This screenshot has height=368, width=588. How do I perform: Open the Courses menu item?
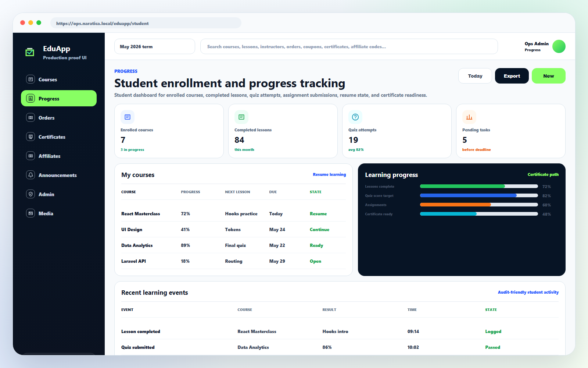click(x=59, y=79)
